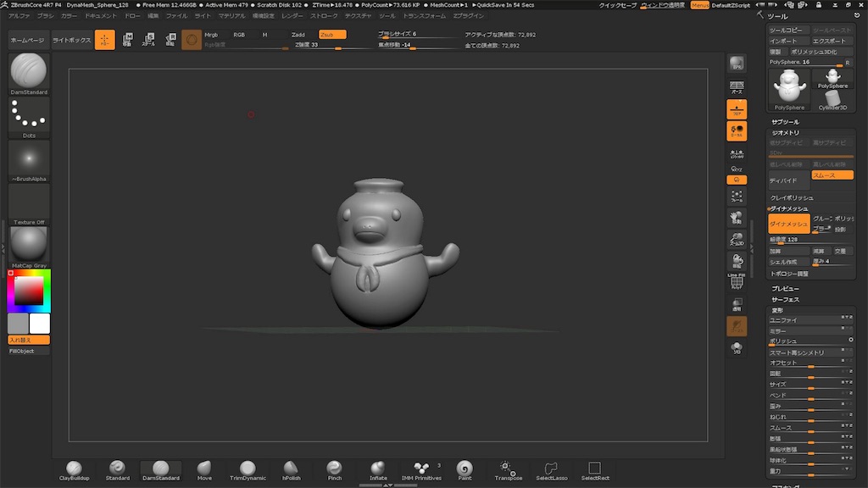Choose the DamStandard brush in the bottom shelf

click(x=160, y=471)
